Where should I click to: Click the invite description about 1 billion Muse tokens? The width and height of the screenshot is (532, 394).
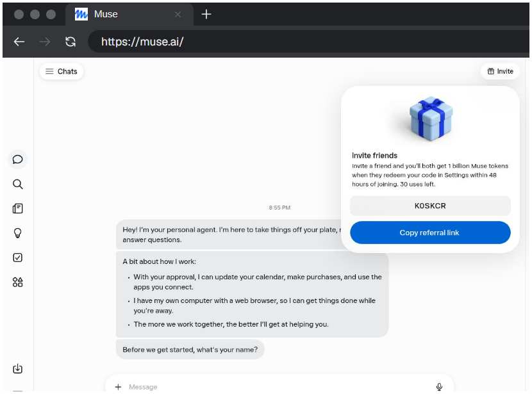[x=430, y=175]
